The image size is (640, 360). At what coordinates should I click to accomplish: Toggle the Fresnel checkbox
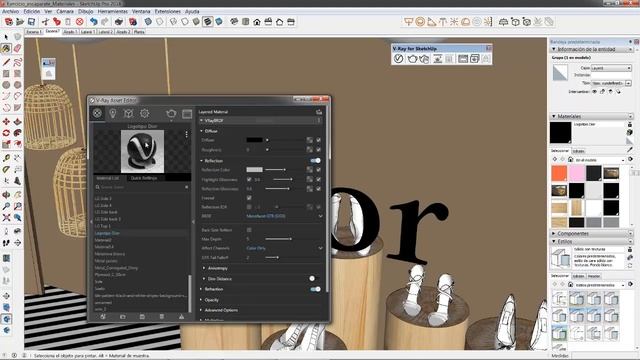click(x=249, y=198)
